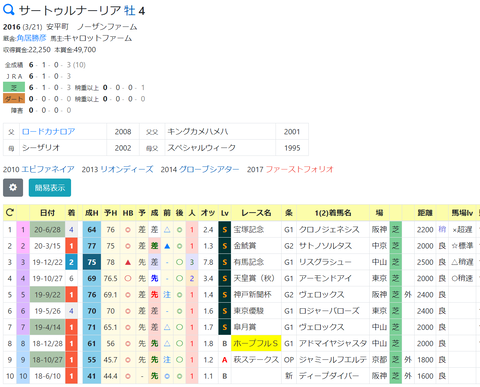Open the gear settings button
480x387 pixels.
coord(13,188)
